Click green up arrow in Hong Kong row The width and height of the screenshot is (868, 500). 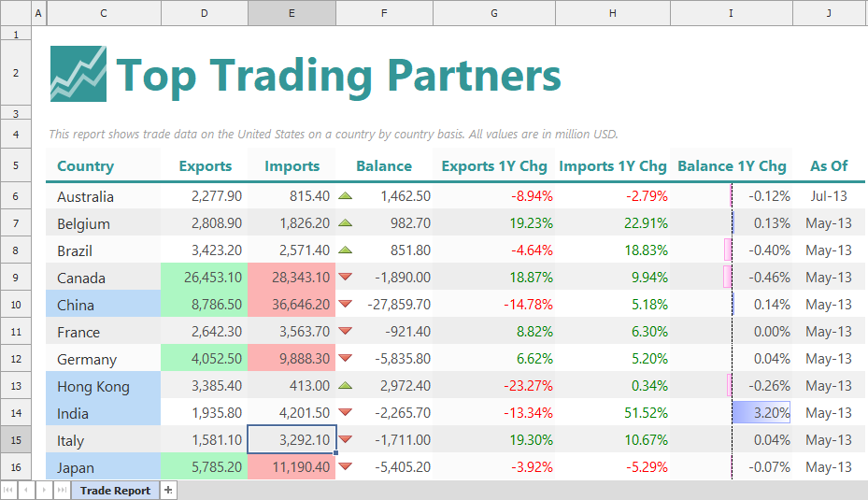(x=346, y=385)
